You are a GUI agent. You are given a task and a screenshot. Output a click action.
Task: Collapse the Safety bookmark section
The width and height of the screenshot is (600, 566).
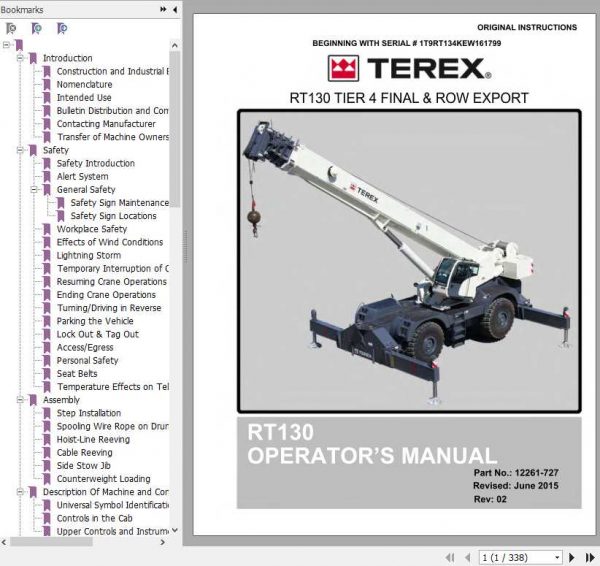click(x=20, y=150)
